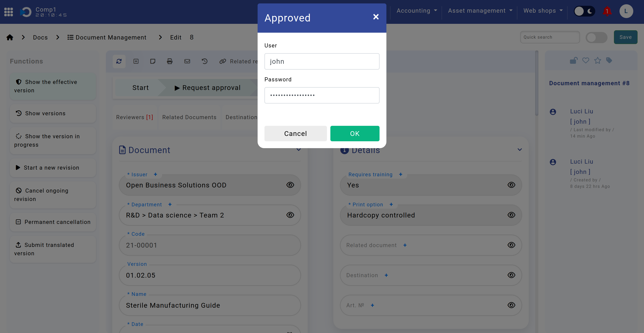Toggle dark mode switch in header
Viewport: 644px width, 333px height.
pos(584,11)
